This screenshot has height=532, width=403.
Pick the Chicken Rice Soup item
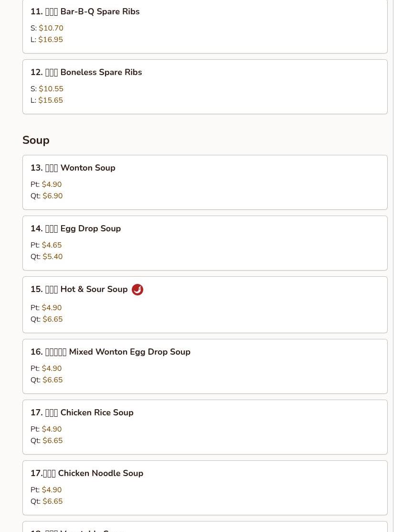point(82,413)
